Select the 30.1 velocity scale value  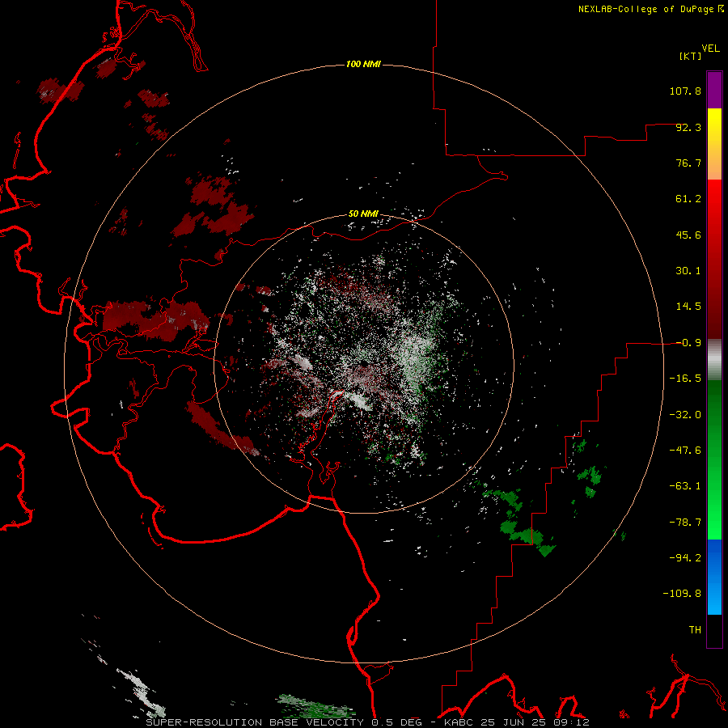tap(688, 271)
